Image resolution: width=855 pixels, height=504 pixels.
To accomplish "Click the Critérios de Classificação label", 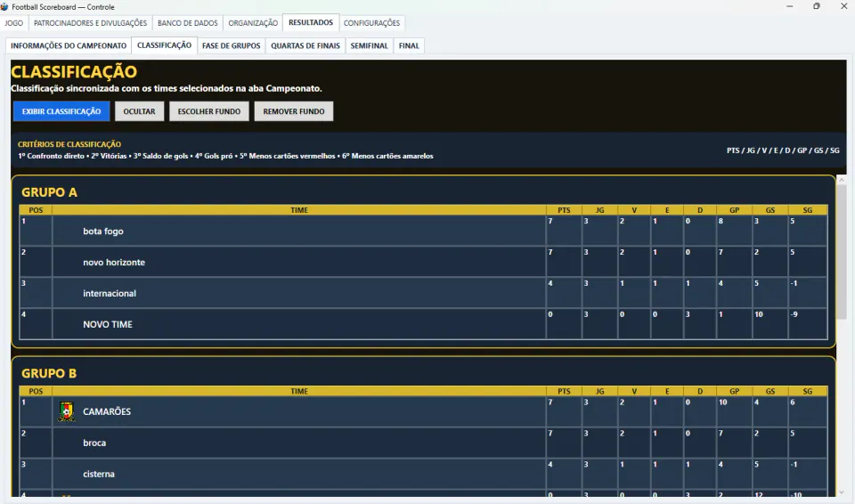I will (x=69, y=144).
